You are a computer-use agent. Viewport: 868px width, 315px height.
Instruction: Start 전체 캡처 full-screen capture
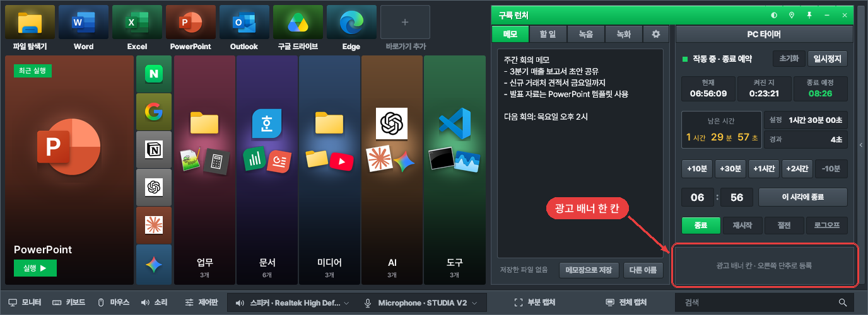click(626, 302)
